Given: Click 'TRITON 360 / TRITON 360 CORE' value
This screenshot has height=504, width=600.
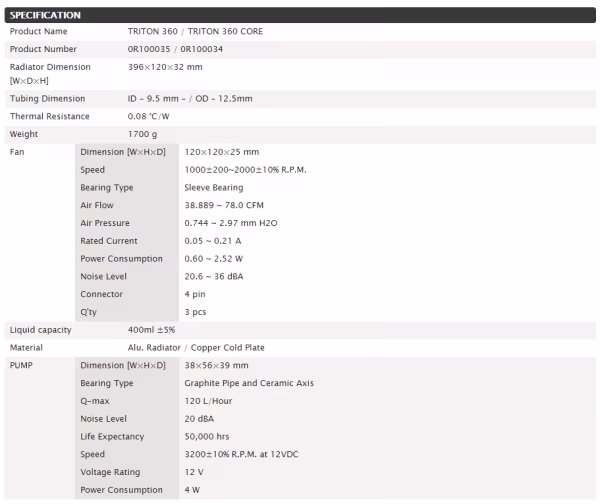Looking at the screenshot, I should (x=195, y=31).
